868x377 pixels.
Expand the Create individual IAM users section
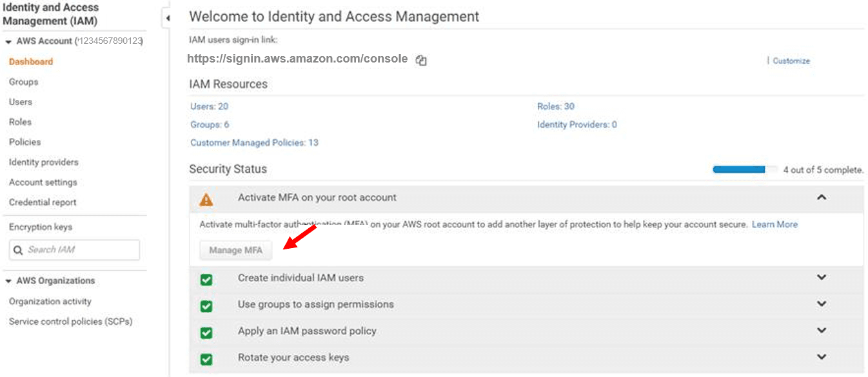tap(822, 277)
